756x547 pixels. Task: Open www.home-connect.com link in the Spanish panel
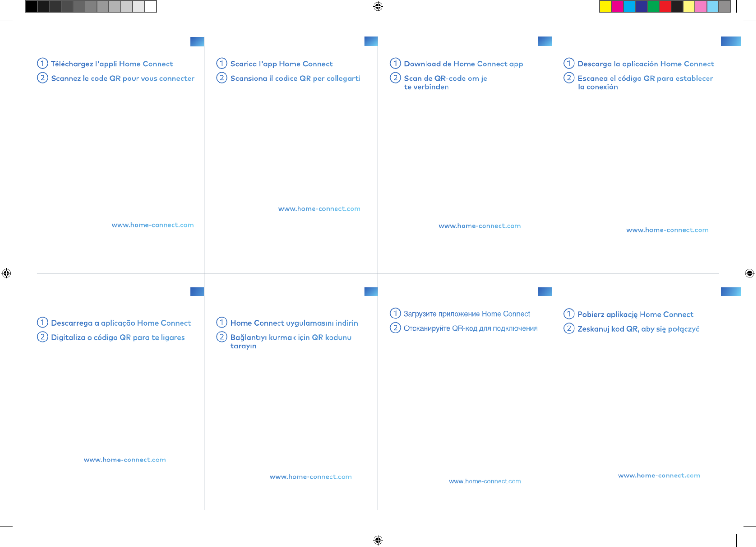(667, 230)
